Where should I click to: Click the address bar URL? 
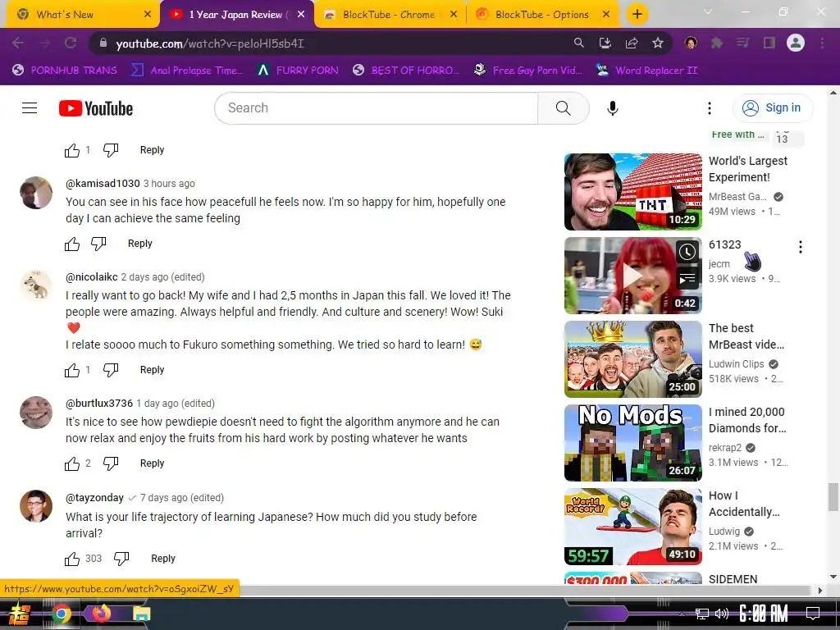pos(210,43)
